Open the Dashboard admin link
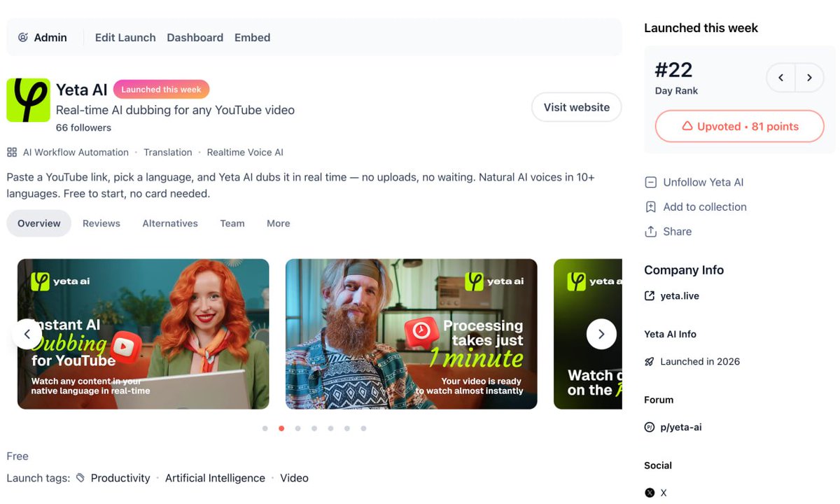840x504 pixels. [x=195, y=38]
